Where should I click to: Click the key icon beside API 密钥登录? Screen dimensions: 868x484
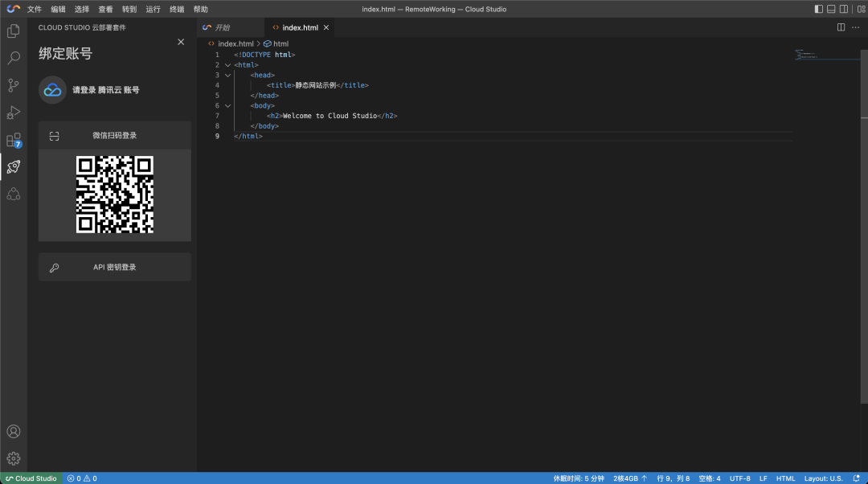[x=55, y=268]
